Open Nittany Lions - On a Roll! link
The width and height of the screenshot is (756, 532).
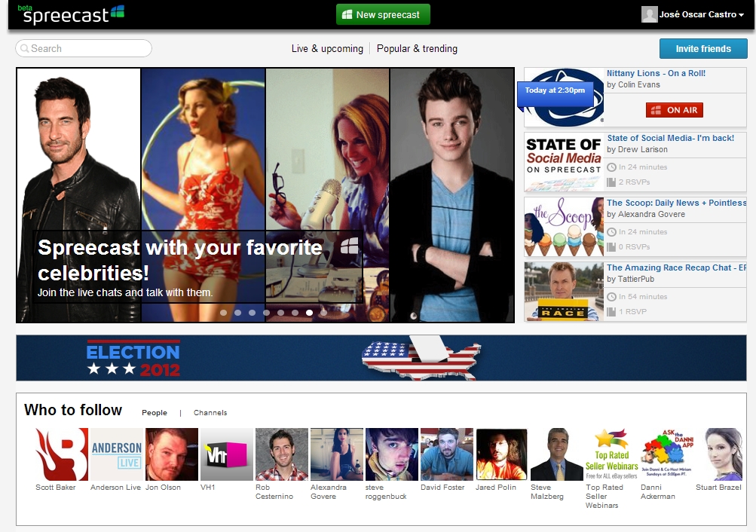656,73
